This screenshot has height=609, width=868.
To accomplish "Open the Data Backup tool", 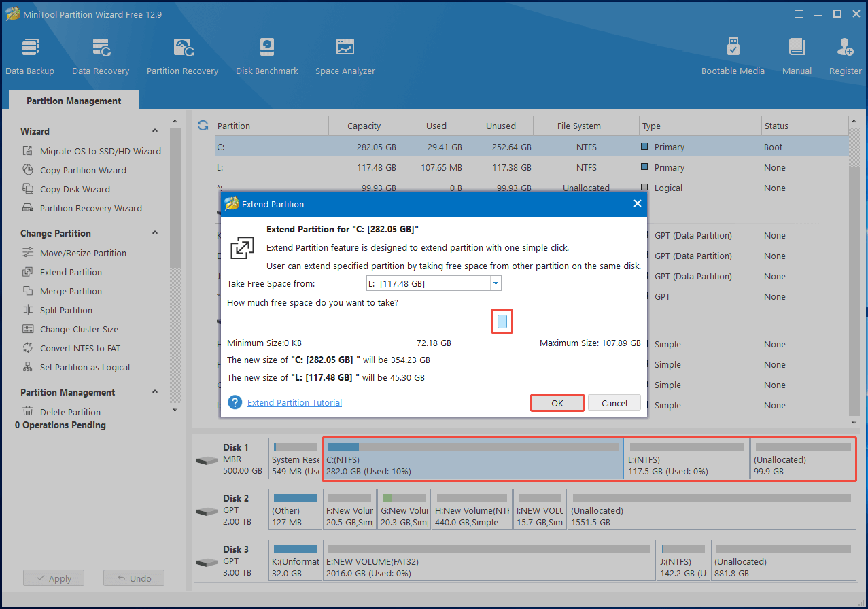I will click(30, 56).
